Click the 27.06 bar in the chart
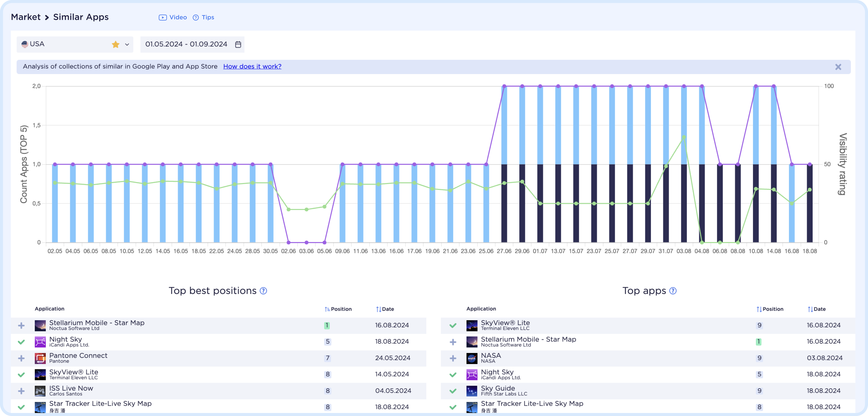868x416 pixels. (504, 164)
